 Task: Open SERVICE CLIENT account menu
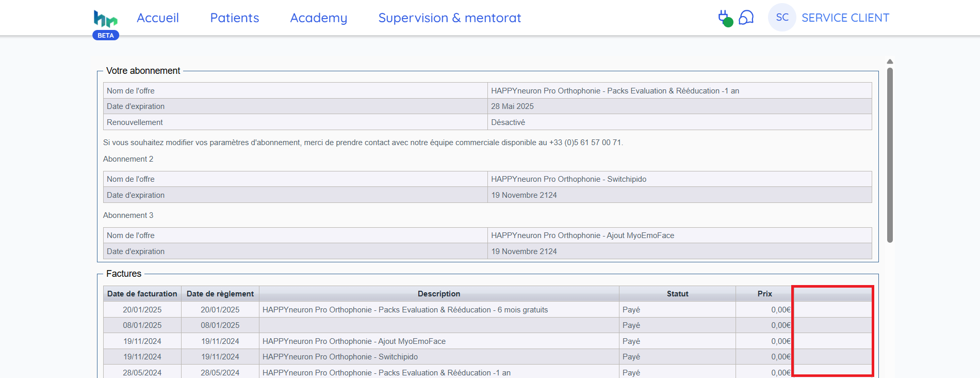click(x=845, y=18)
